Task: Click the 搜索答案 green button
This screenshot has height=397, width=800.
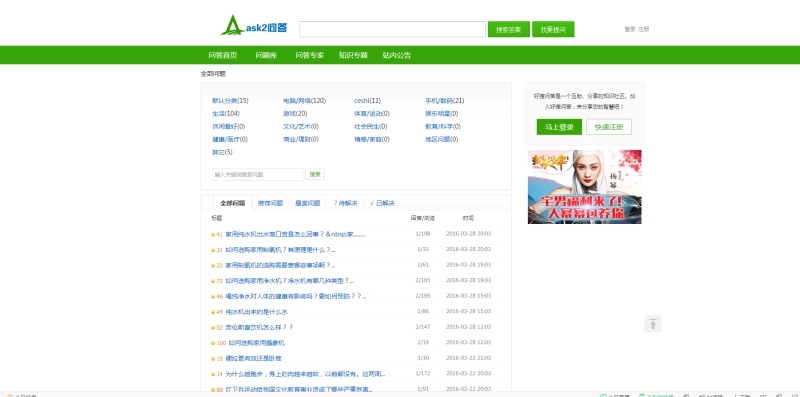Action: coord(509,29)
